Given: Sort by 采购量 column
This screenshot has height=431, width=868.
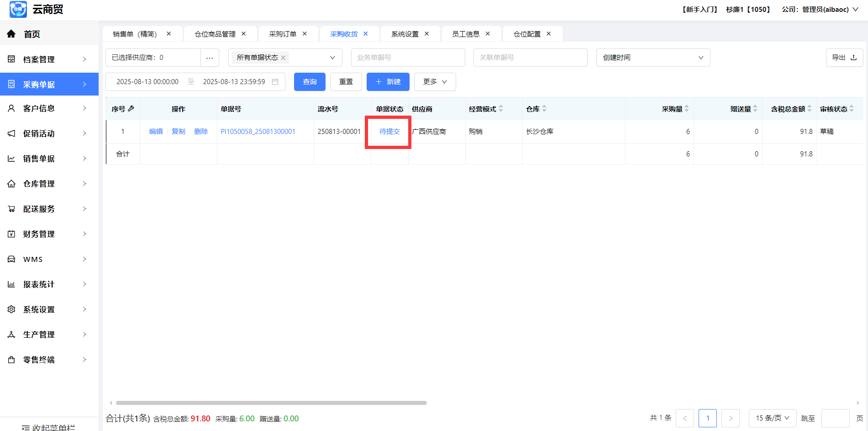Looking at the screenshot, I should [x=687, y=109].
